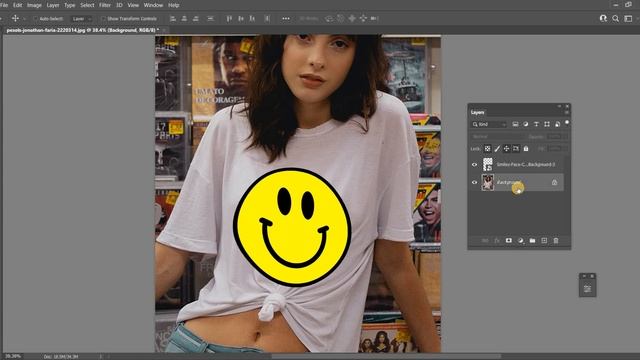Open the Edit menu
640x360 pixels.
coord(18,5)
